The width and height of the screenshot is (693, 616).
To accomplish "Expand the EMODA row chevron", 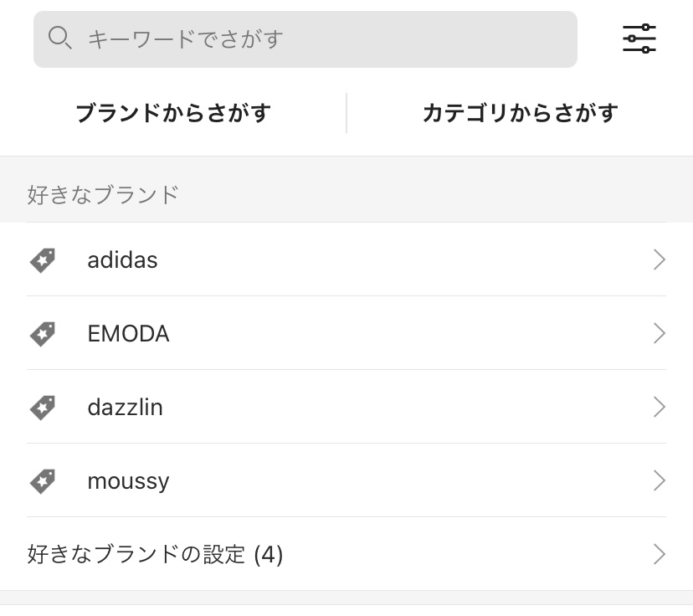I will point(659,333).
